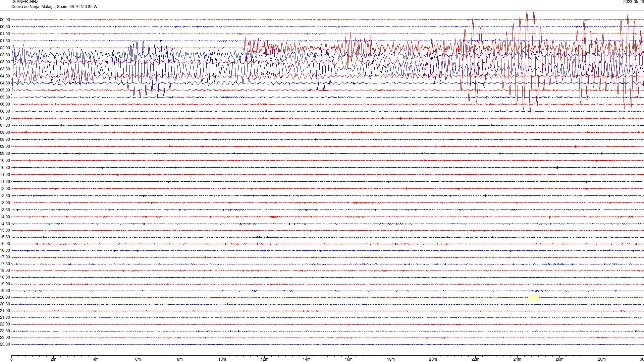
Task: Click the 12:00 time row label
Action: click(x=5, y=189)
